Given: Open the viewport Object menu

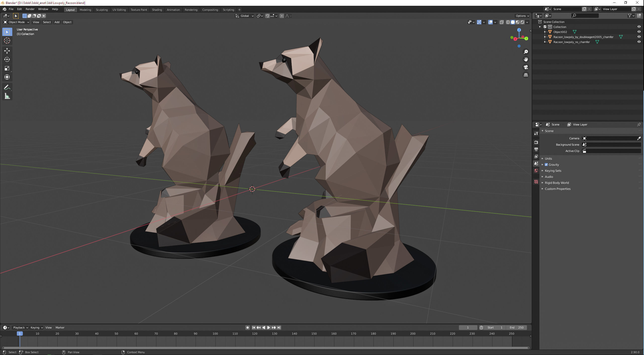Looking at the screenshot, I should click(67, 22).
